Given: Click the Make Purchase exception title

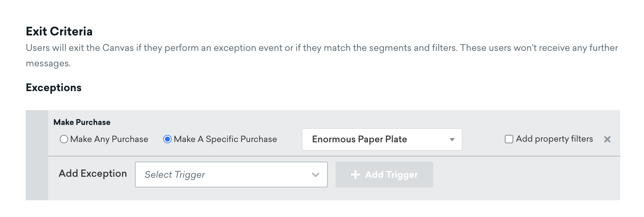Looking at the screenshot, I should click(82, 122).
